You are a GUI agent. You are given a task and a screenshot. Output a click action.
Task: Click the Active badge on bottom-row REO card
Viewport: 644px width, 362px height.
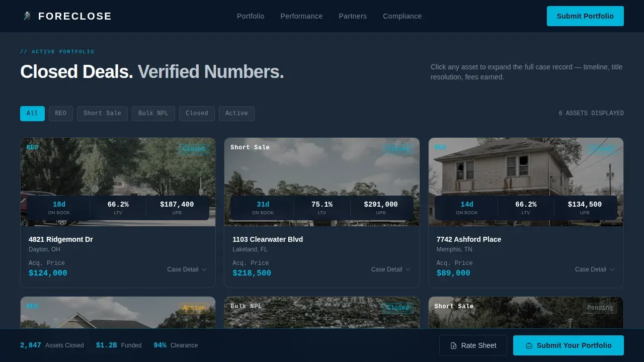[194, 308]
